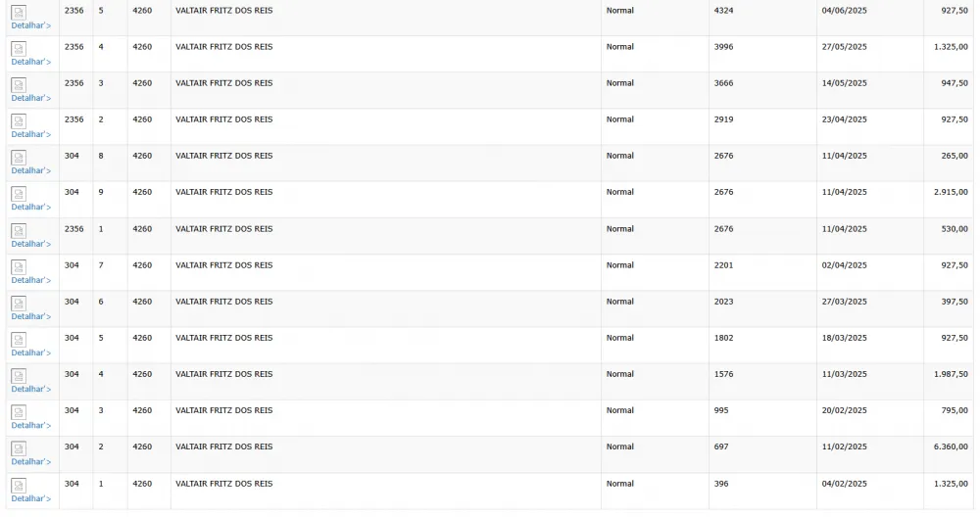980x517 pixels.
Task: Select the 4324 number cell
Action: point(724,11)
